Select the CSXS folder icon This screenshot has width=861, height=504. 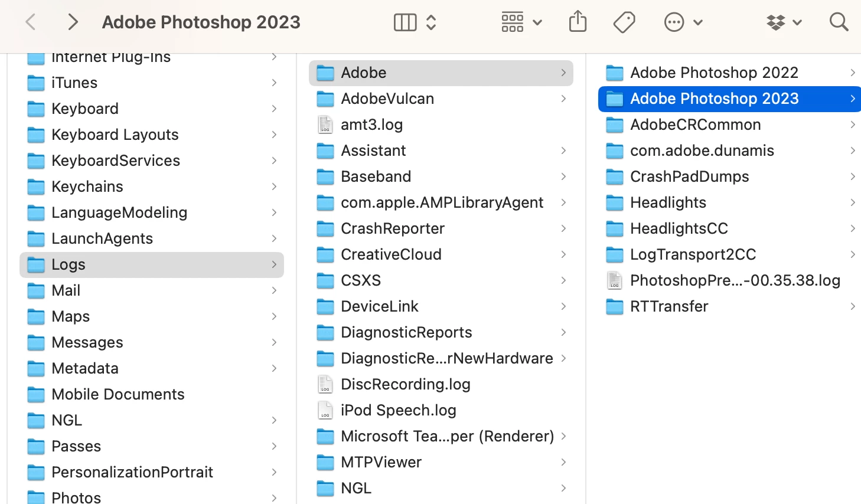pyautogui.click(x=325, y=281)
